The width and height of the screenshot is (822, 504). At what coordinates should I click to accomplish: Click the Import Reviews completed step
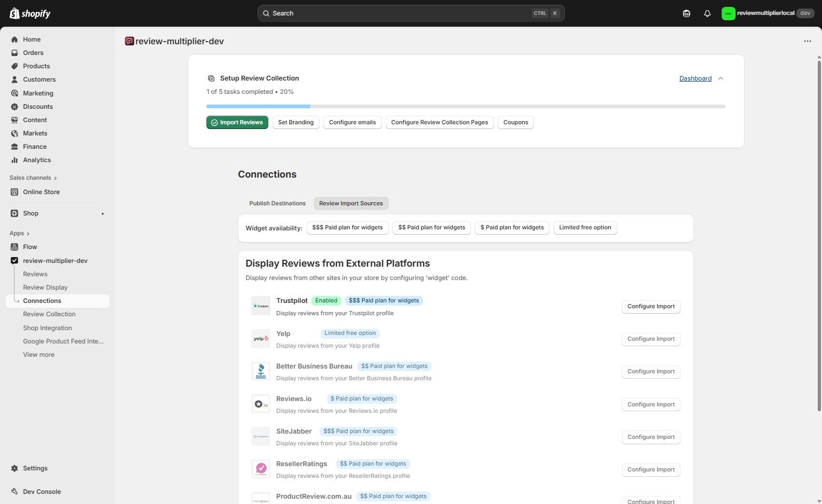[x=237, y=123]
